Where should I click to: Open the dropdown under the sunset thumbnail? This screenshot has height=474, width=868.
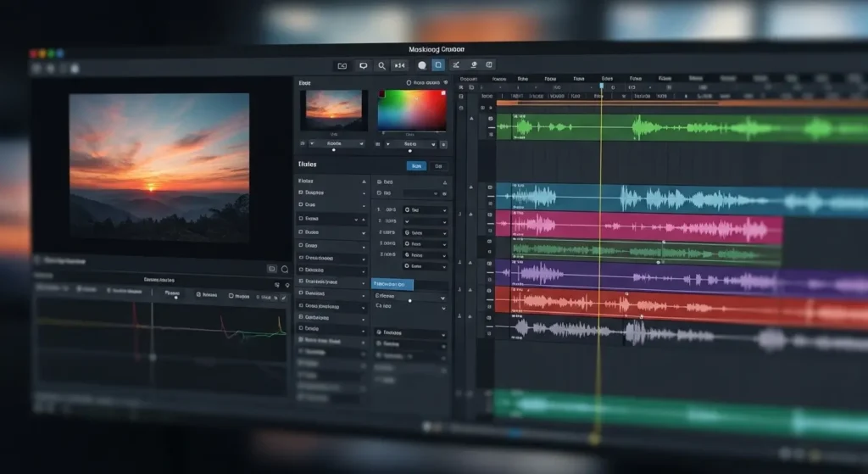(x=336, y=143)
